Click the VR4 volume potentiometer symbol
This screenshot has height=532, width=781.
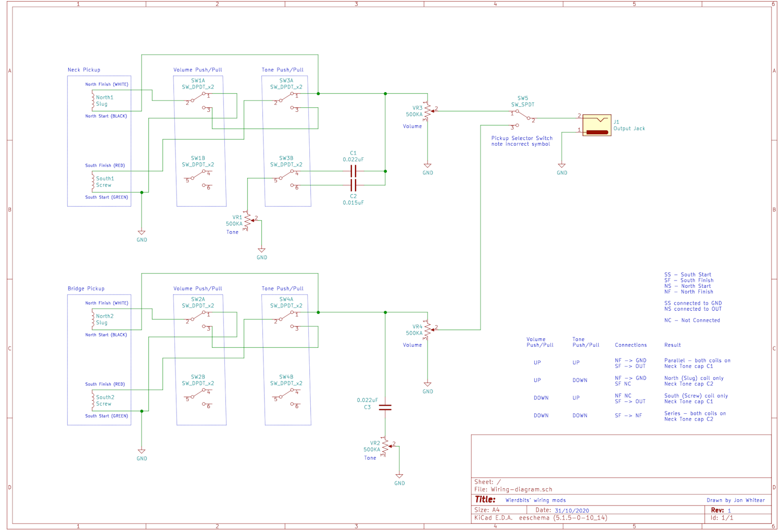tap(427, 330)
